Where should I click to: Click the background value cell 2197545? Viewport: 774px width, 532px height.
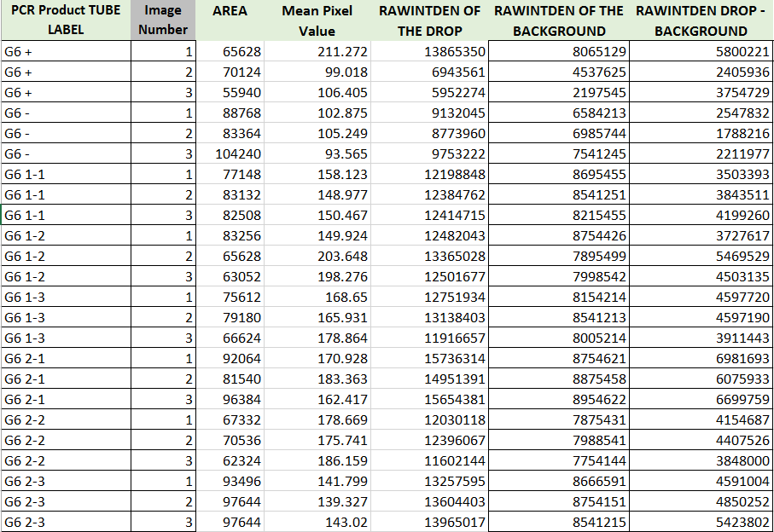point(558,92)
